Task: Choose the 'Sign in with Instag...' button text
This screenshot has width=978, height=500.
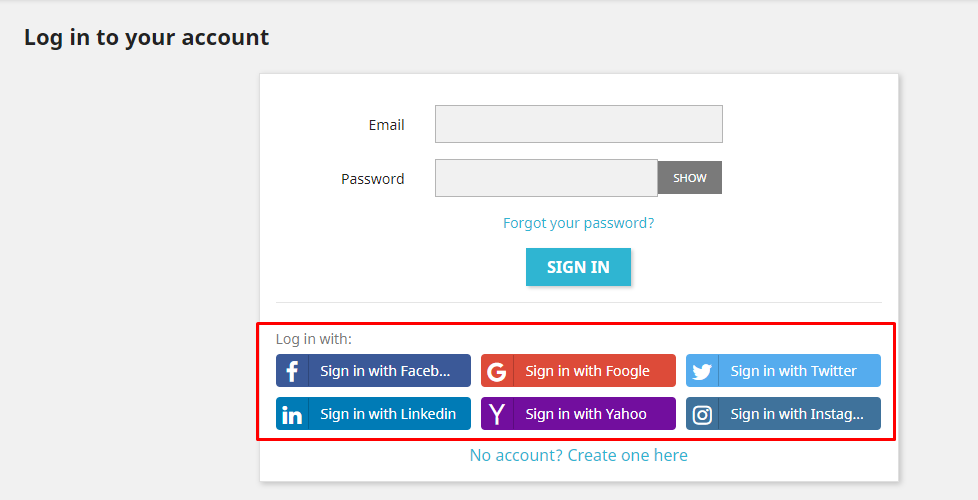Action: [797, 414]
